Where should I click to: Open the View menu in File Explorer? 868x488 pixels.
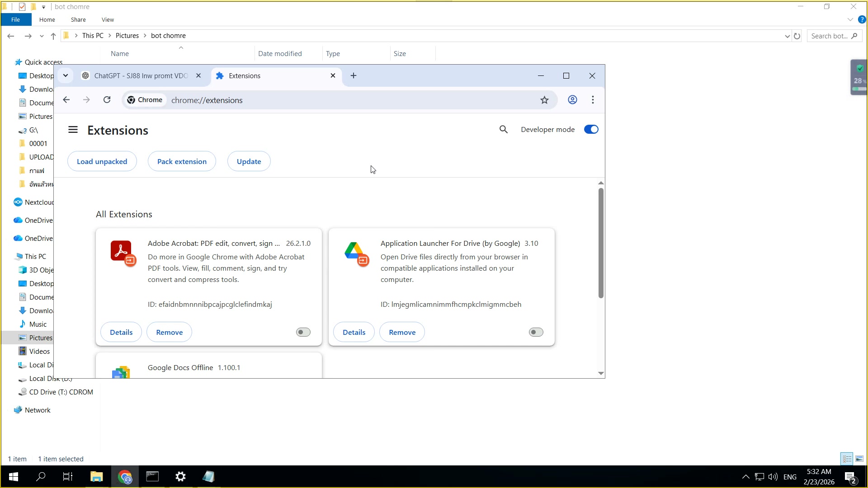coord(108,19)
